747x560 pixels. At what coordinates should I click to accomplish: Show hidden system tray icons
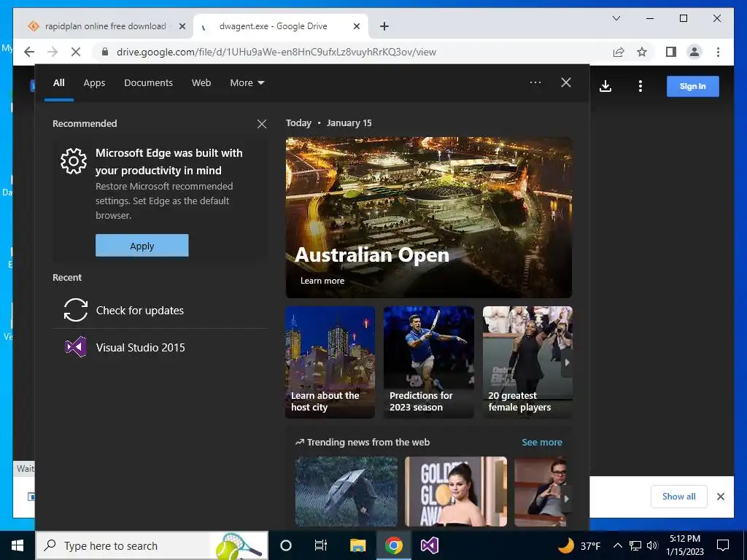coord(617,545)
